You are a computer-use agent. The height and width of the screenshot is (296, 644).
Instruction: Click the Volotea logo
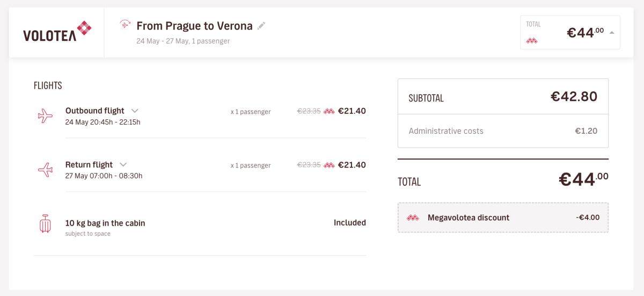click(57, 31)
